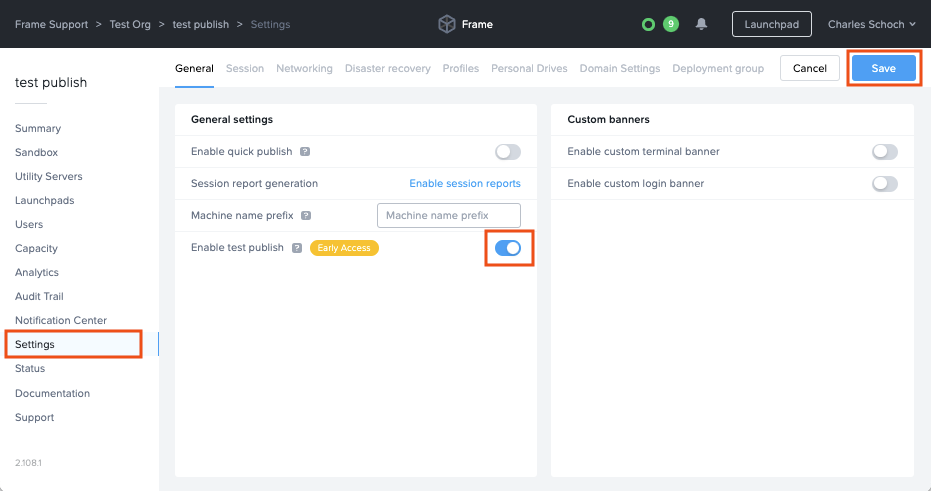Image resolution: width=931 pixels, height=491 pixels.
Task: Open help icon next to Enable test publish
Action: click(x=297, y=248)
